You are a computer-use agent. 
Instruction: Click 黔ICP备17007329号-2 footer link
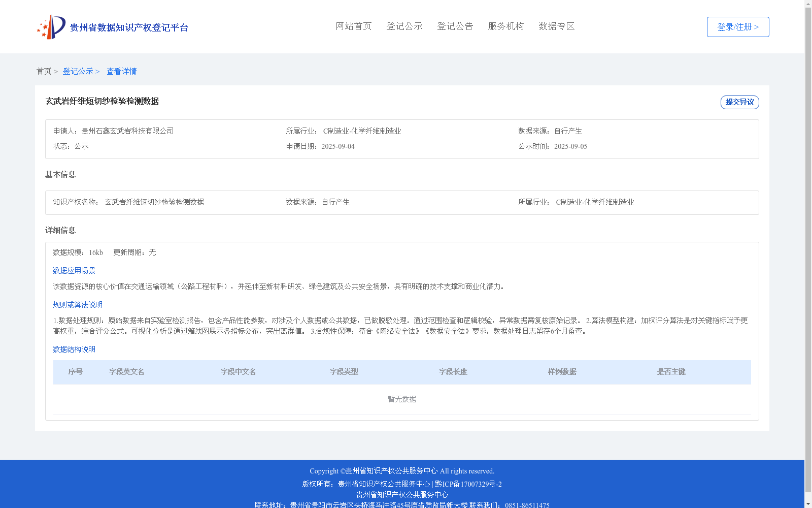pyautogui.click(x=468, y=484)
